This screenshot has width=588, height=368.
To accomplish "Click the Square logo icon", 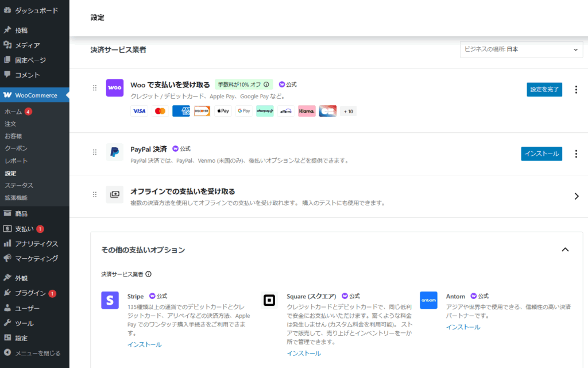I will (x=269, y=300).
